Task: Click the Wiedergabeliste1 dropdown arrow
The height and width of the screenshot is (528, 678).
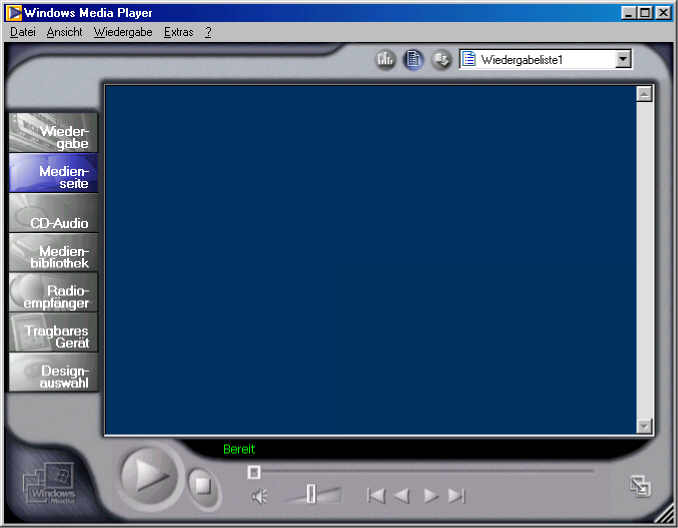Action: (x=623, y=59)
